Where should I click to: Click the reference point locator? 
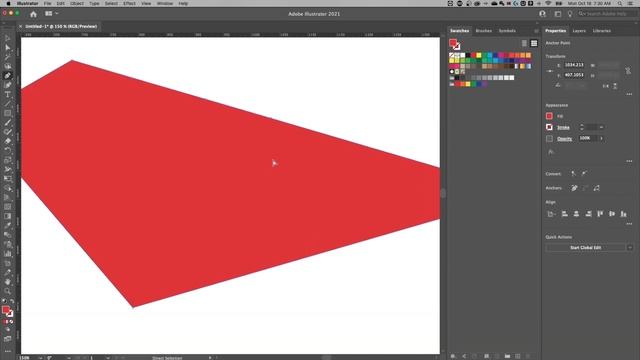[550, 71]
